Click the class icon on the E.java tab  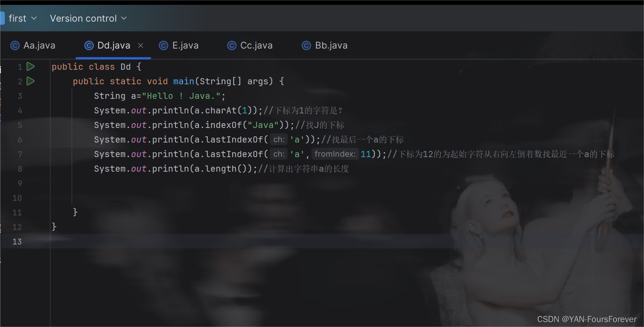point(164,45)
